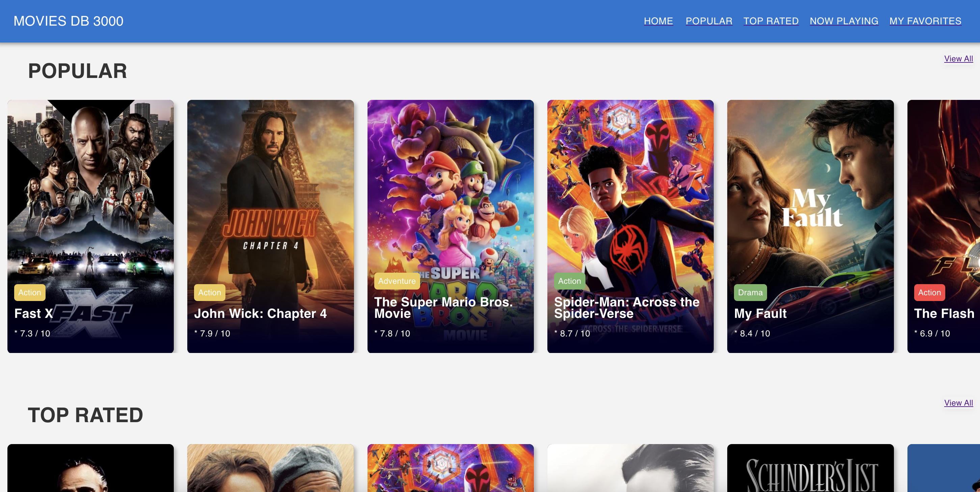Open the Fast X movie poster card
980x492 pixels.
[90, 226]
